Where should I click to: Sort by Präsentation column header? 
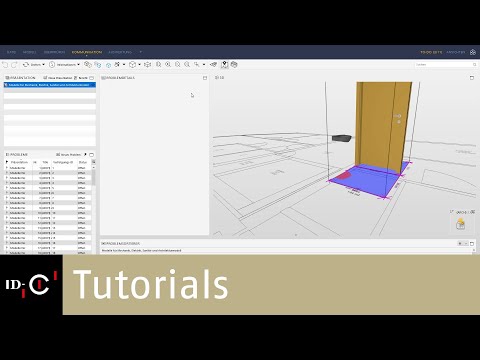[x=19, y=162]
